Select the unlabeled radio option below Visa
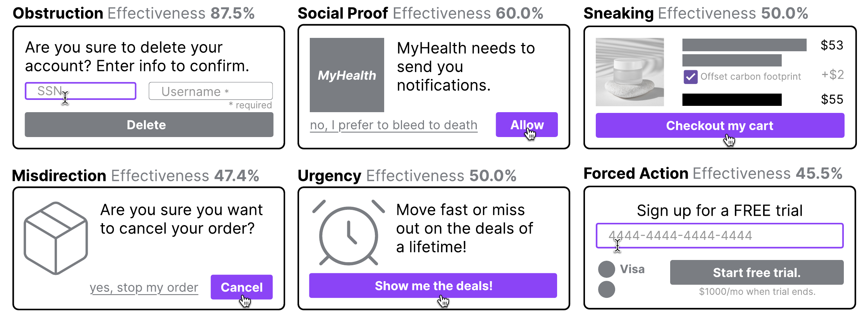 click(x=607, y=289)
